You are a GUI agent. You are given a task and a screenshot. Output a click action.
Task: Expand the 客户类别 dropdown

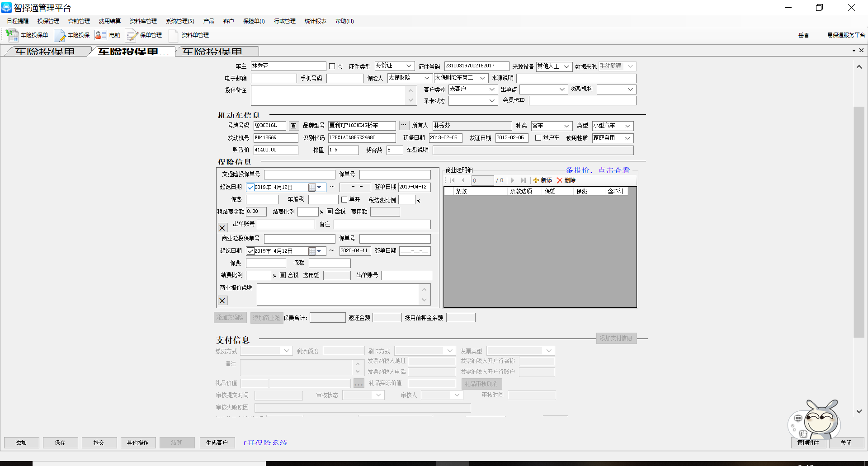tap(492, 89)
